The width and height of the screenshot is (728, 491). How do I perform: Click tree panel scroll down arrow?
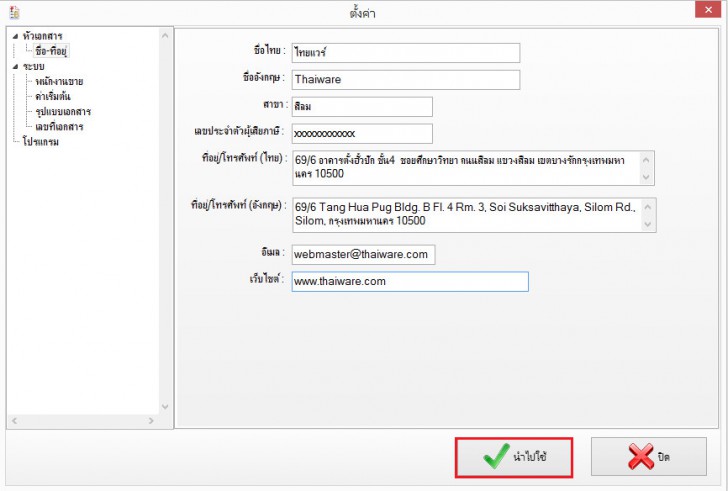click(x=165, y=407)
